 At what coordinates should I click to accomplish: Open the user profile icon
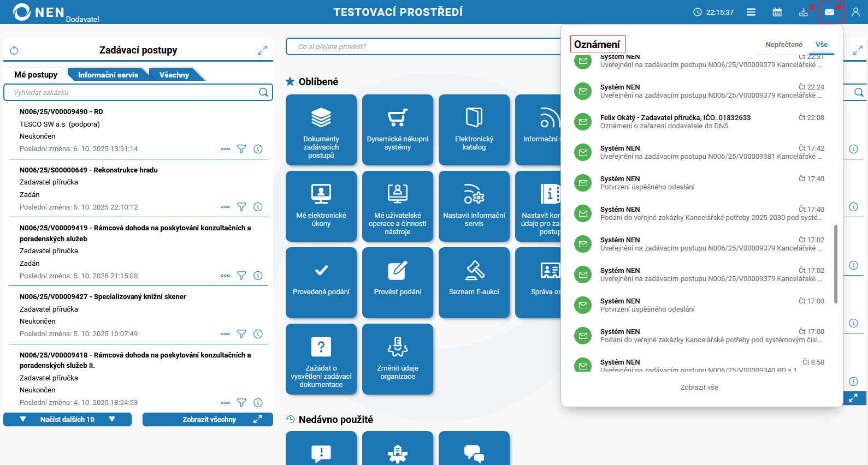point(855,12)
